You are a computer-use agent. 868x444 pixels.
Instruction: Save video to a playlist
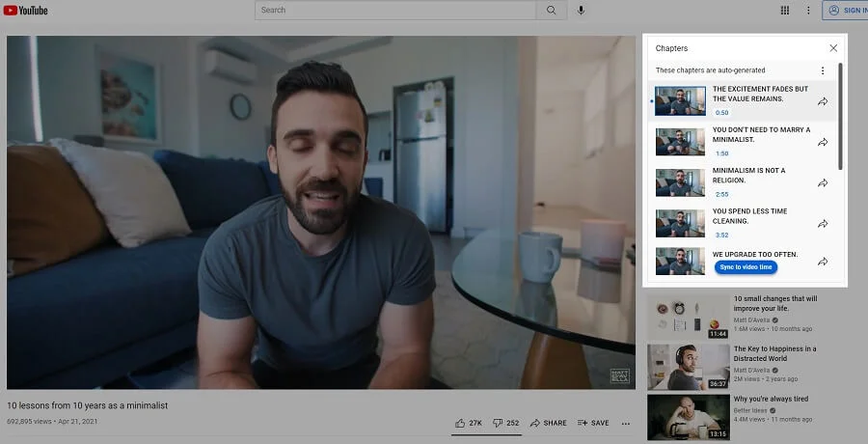coord(593,423)
